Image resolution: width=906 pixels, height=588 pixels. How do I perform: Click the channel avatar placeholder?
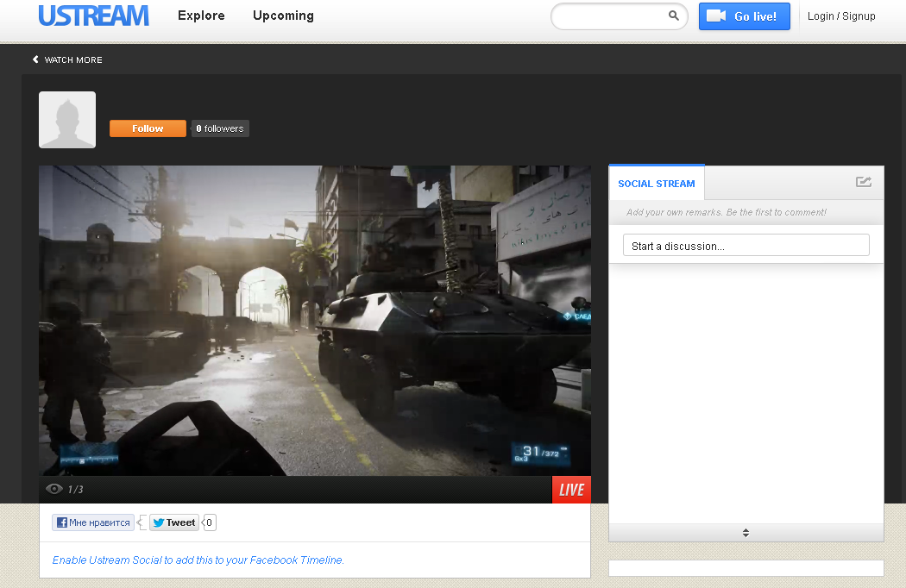[x=67, y=120]
